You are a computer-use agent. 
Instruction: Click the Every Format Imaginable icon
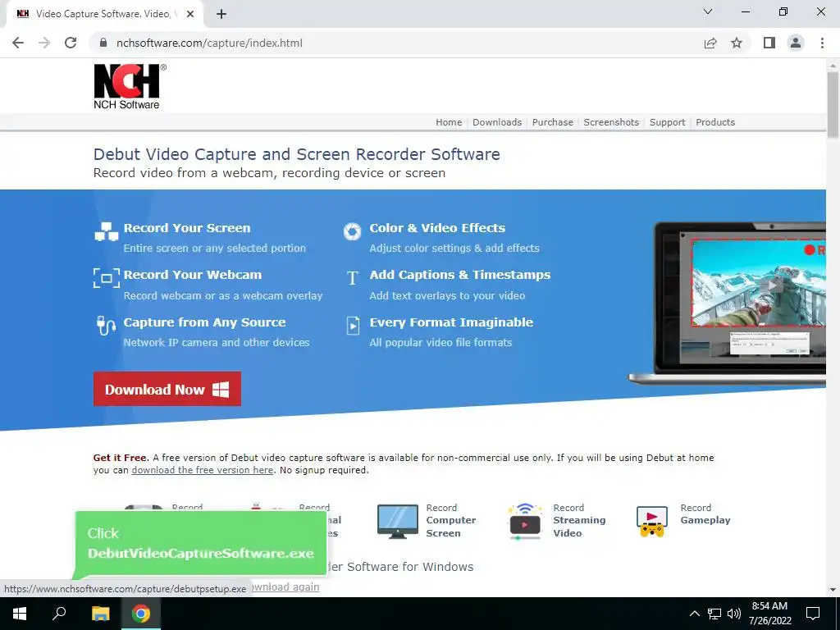click(x=353, y=325)
